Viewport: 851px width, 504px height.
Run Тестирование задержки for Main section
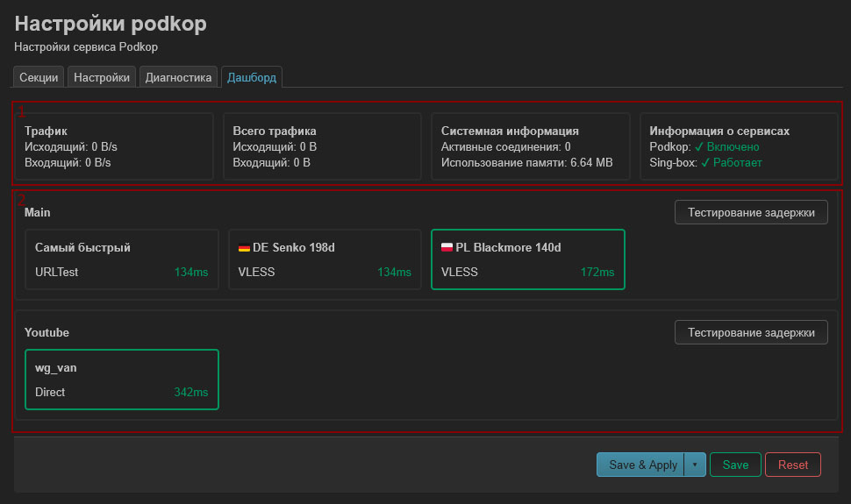pos(750,212)
